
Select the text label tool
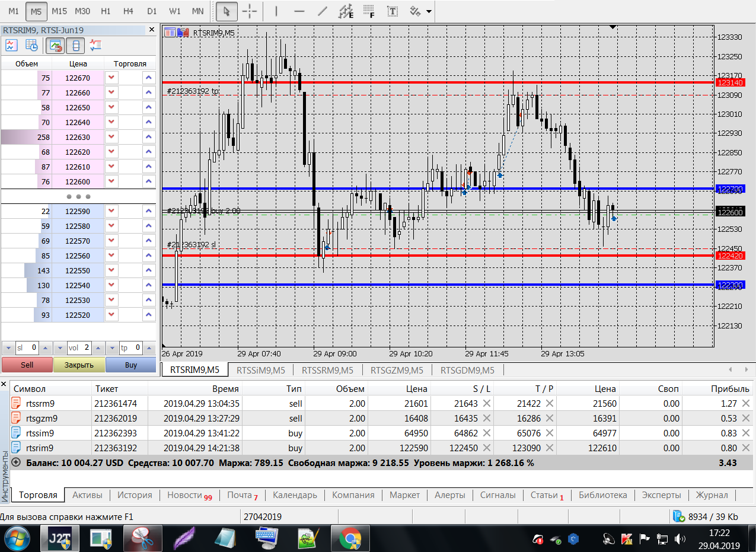coord(392,11)
